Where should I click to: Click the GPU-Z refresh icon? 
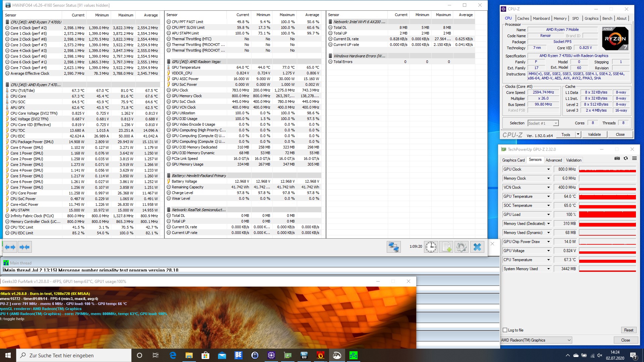pyautogui.click(x=626, y=159)
